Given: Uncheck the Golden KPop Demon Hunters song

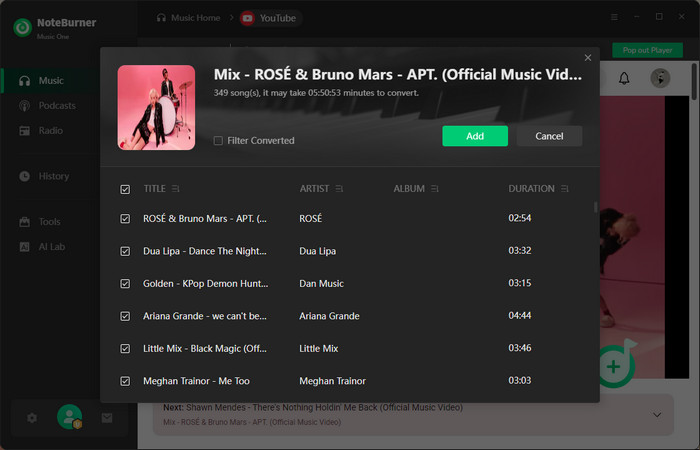Looking at the screenshot, I should 125,283.
